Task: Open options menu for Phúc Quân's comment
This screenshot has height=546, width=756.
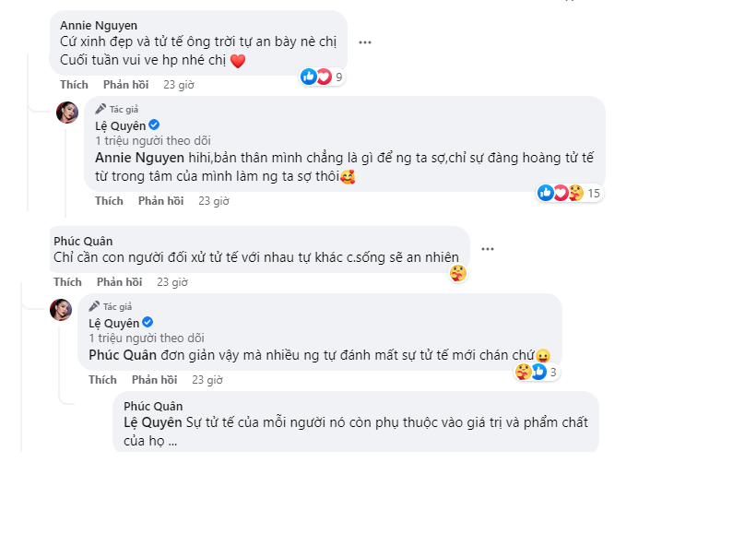Action: [x=488, y=249]
